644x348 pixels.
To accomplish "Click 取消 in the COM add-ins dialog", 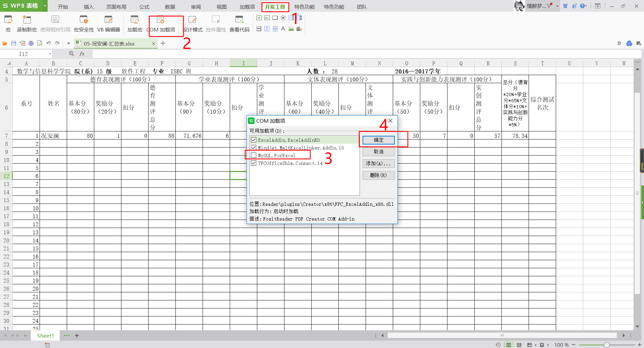I will (x=379, y=152).
